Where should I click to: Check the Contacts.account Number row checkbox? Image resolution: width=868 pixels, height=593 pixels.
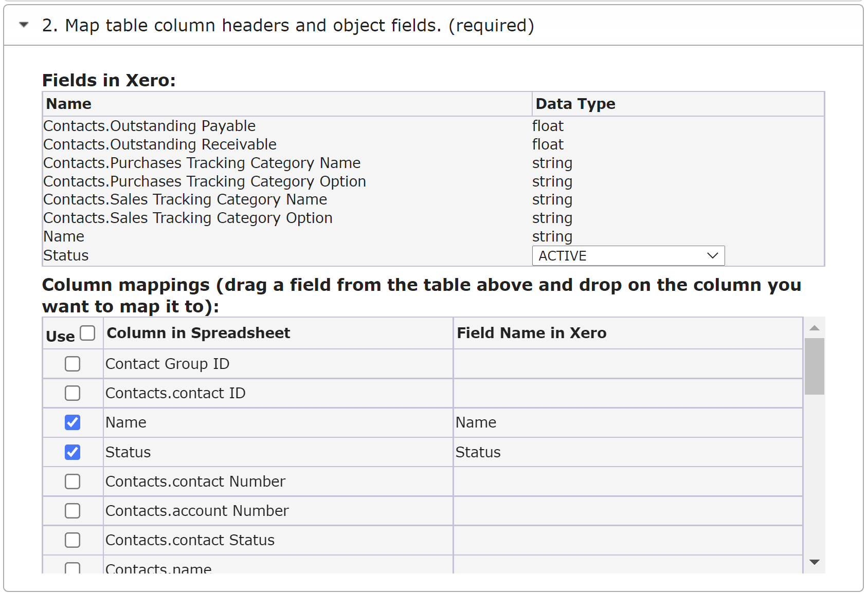(x=73, y=511)
